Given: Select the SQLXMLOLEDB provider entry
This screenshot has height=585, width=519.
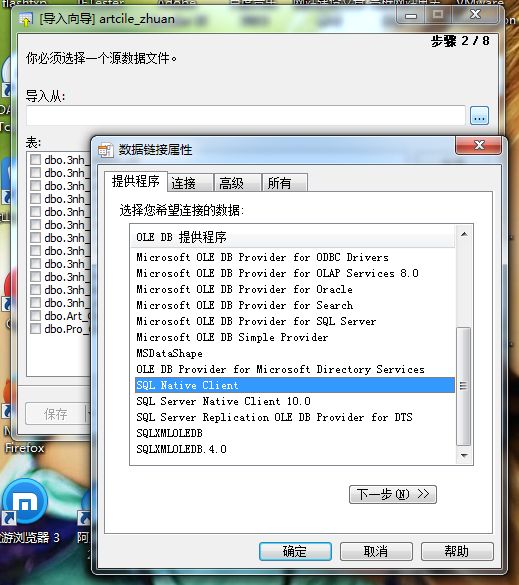Looking at the screenshot, I should tap(169, 434).
